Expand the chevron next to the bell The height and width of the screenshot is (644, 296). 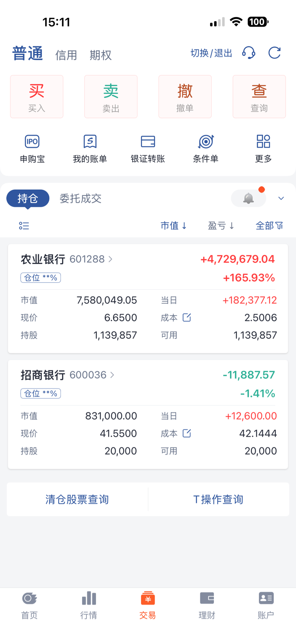point(281,198)
